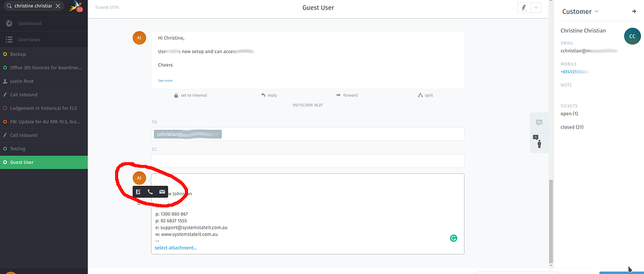
Task: Click the split action under the article
Action: (425, 95)
